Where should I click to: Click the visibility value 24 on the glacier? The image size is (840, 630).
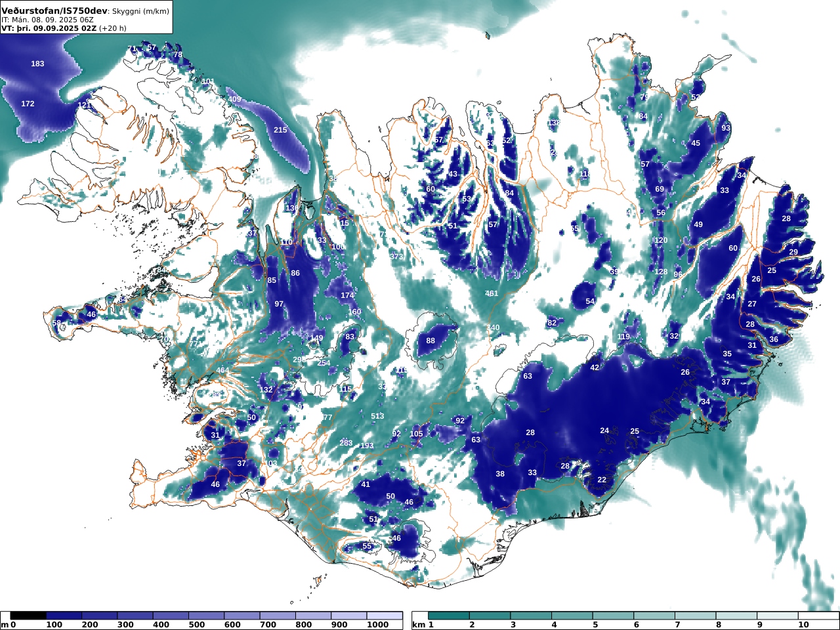click(x=604, y=430)
